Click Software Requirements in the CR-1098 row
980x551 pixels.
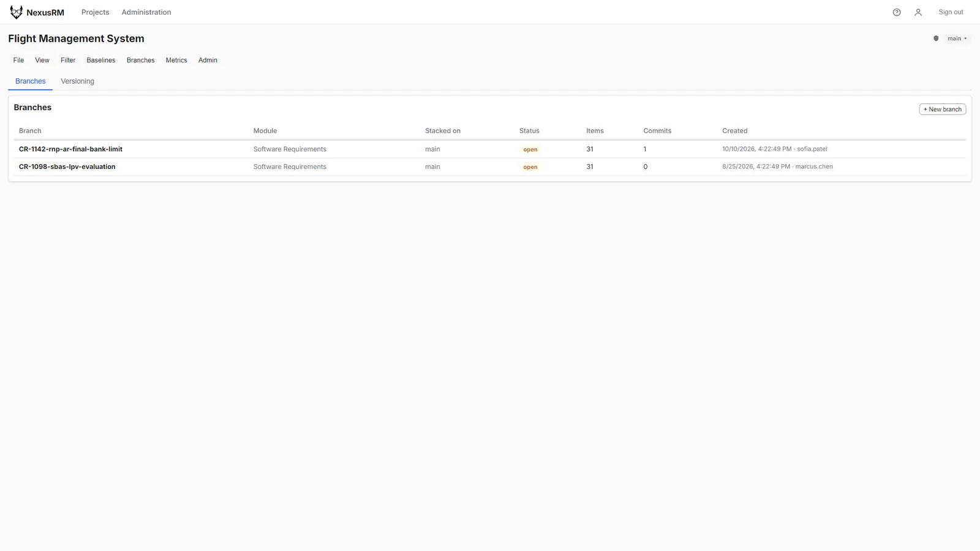point(290,167)
